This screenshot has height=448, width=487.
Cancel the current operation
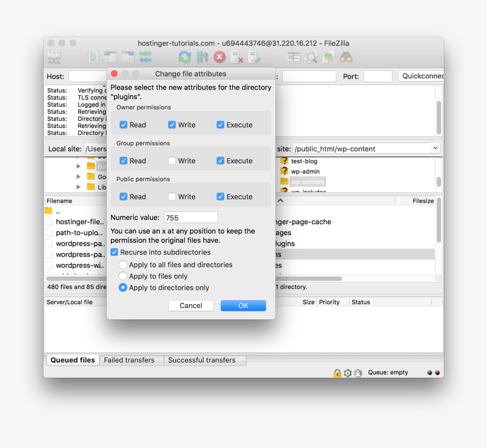[220, 57]
